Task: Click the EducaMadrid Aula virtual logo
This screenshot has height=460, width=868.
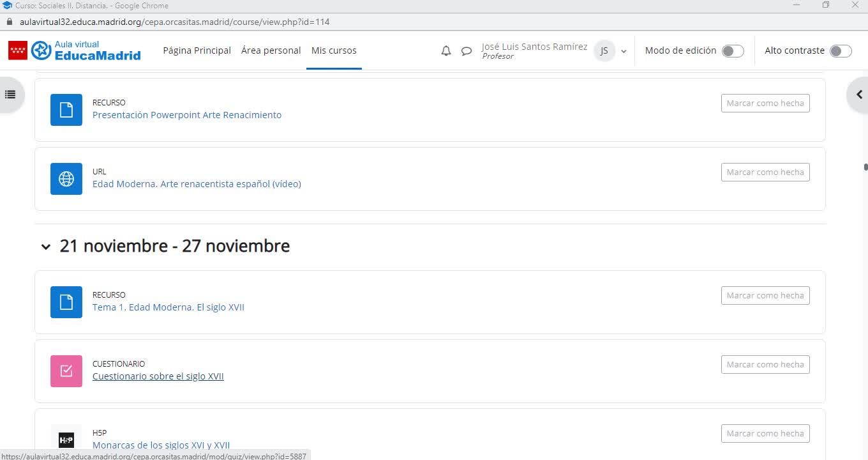Action: 86,50
